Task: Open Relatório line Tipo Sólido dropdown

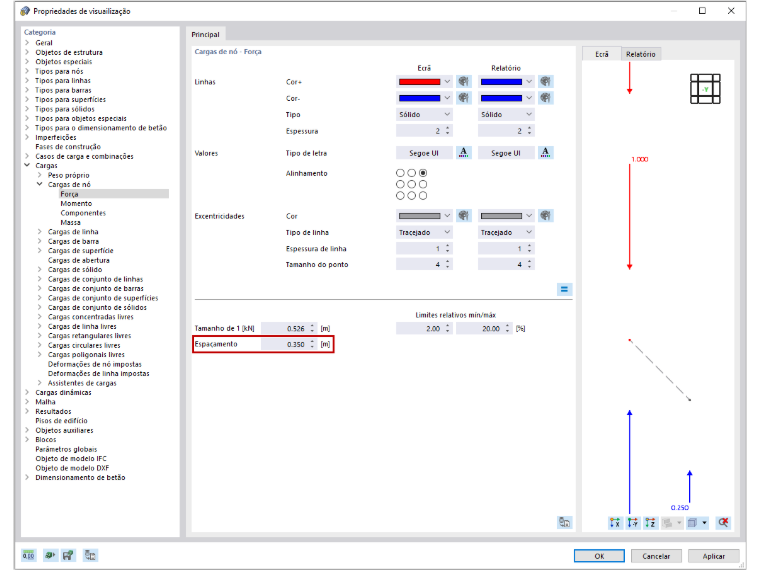Action: [x=506, y=114]
